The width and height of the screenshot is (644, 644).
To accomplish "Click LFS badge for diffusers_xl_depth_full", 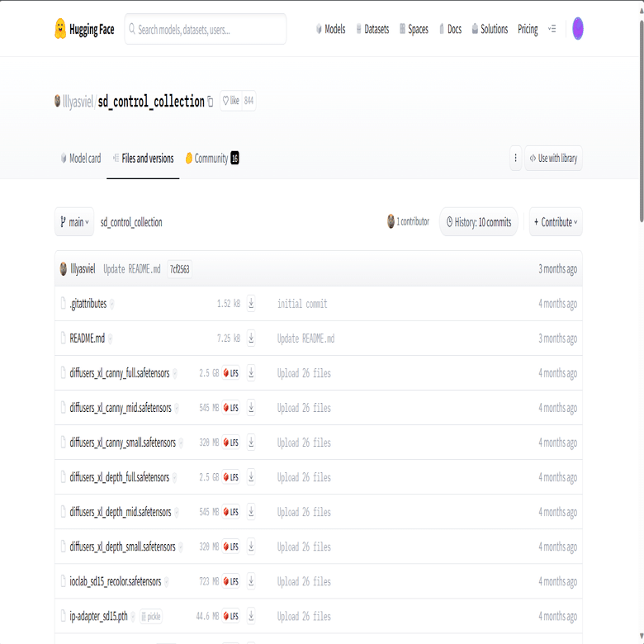I will coord(231,477).
